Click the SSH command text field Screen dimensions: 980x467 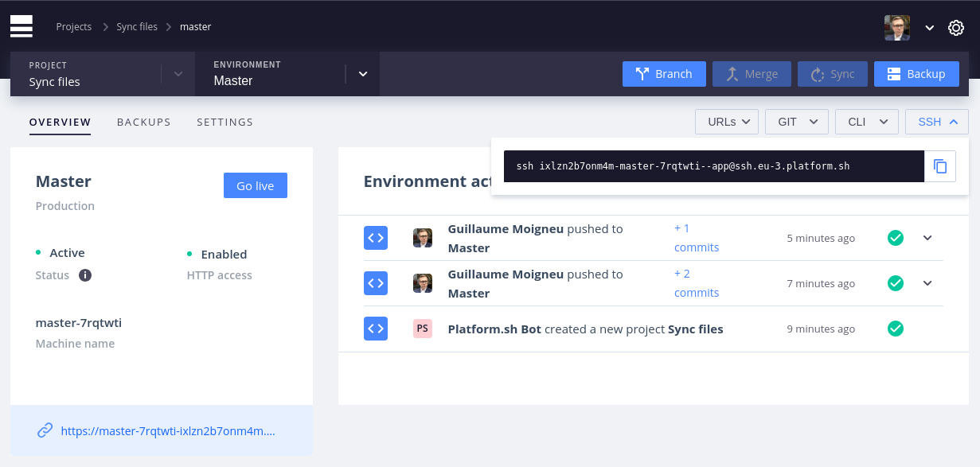(x=714, y=166)
